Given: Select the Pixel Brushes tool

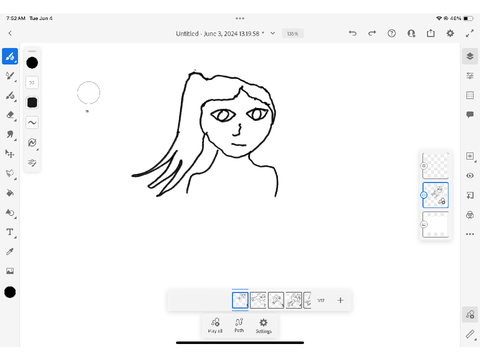Looking at the screenshot, I should 10,56.
